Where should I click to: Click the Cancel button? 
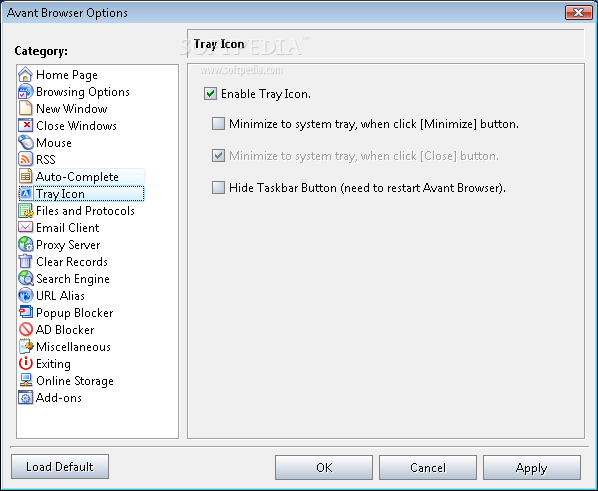click(428, 467)
